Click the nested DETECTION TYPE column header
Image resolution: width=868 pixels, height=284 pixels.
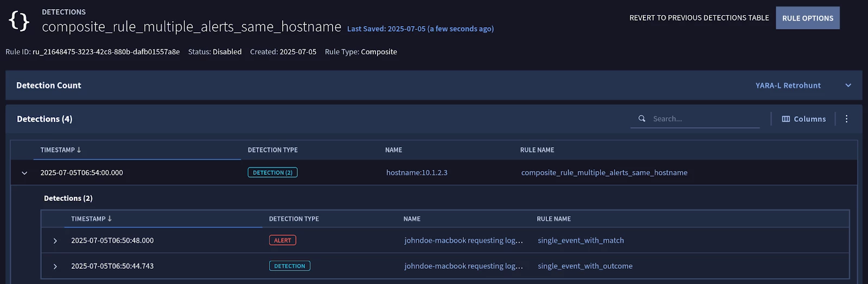(294, 219)
